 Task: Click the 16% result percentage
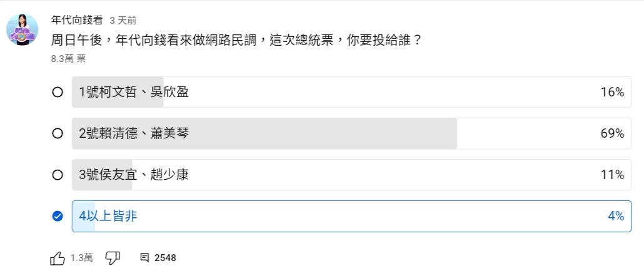point(612,93)
